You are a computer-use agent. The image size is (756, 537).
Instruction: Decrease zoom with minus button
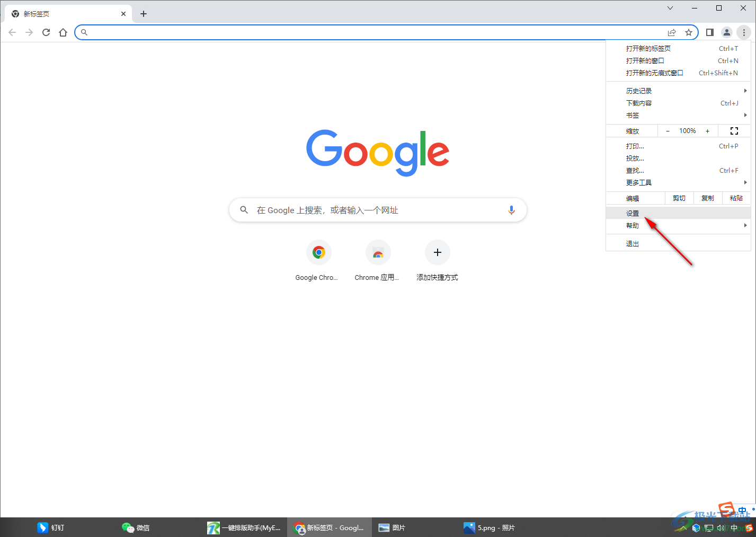668,131
